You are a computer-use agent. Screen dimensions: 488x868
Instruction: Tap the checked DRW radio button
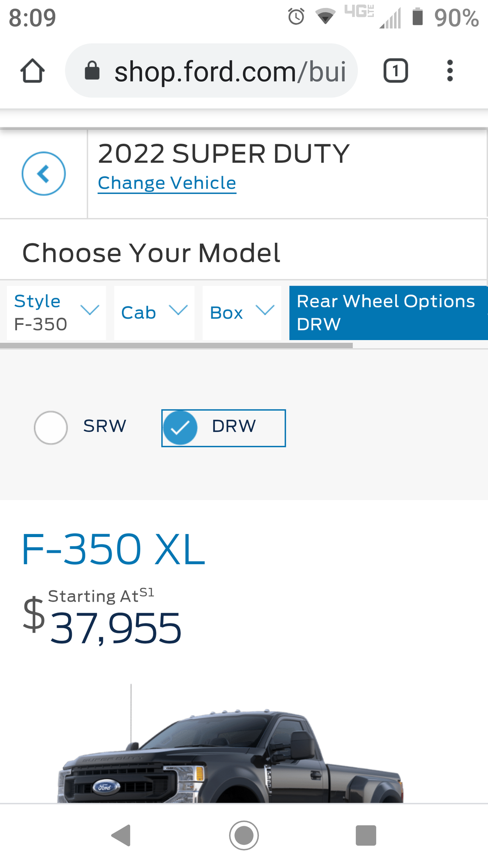click(180, 428)
